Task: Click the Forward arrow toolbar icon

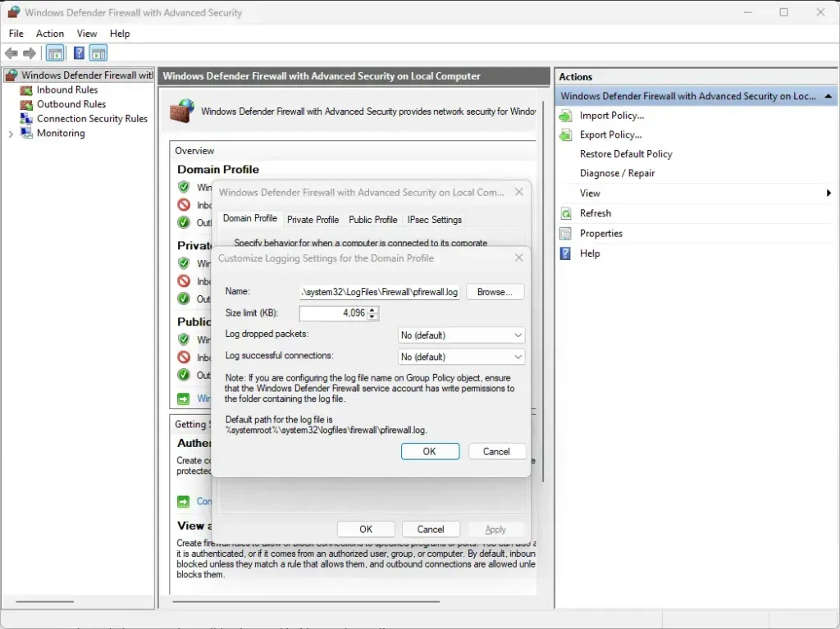Action: coord(30,53)
